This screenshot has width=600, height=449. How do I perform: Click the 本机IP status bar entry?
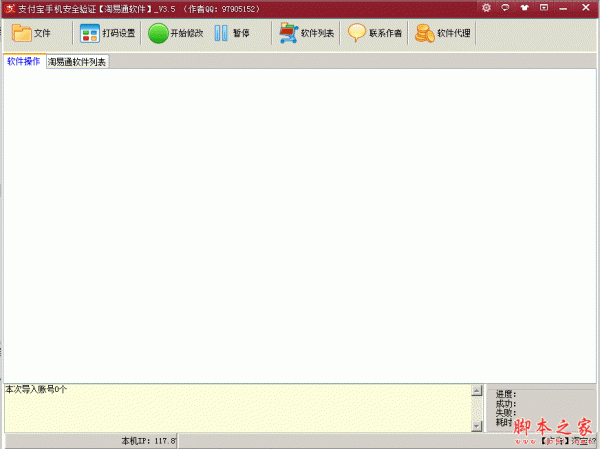148,441
